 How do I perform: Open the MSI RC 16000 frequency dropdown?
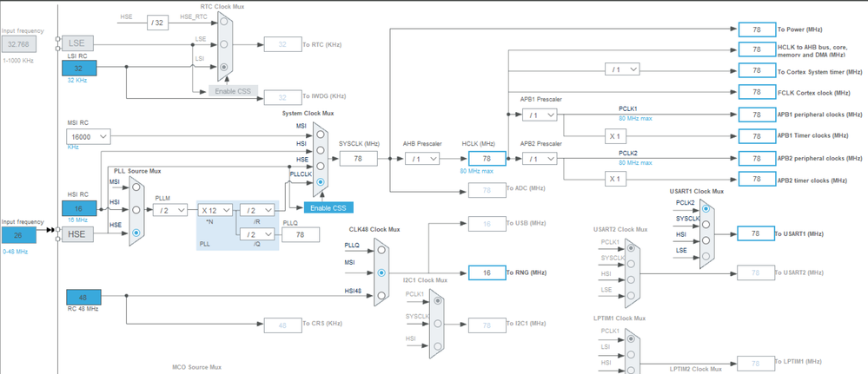click(x=89, y=136)
